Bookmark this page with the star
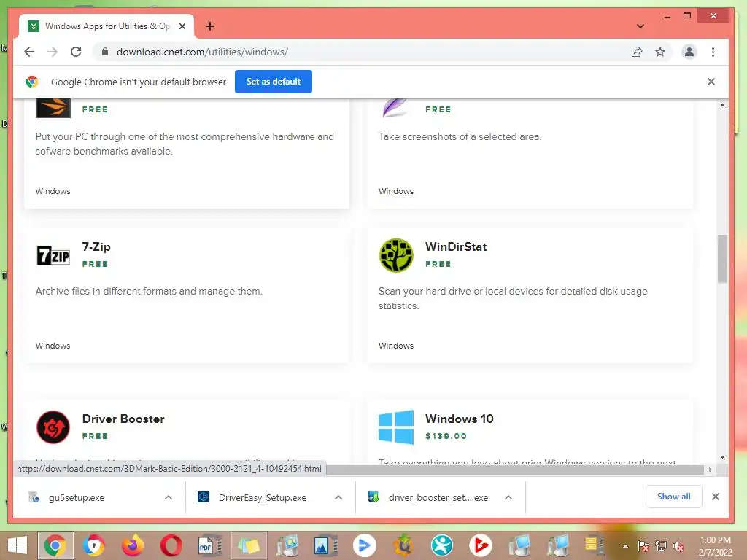The height and width of the screenshot is (560, 747). pyautogui.click(x=659, y=52)
